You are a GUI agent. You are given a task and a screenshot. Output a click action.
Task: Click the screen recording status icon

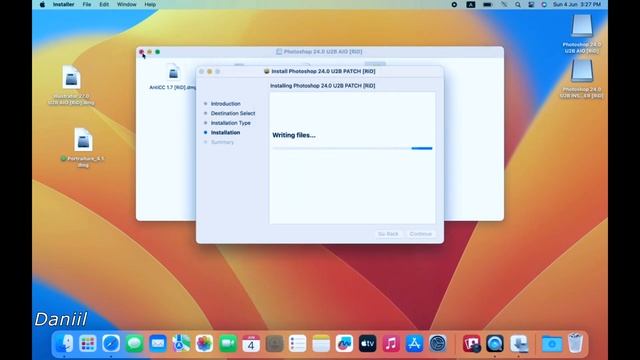coord(454,4)
